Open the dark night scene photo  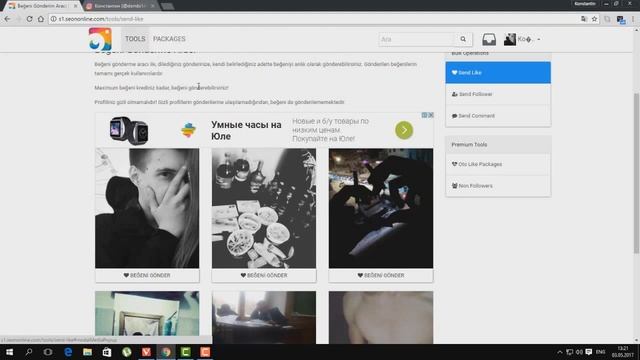coord(381,208)
